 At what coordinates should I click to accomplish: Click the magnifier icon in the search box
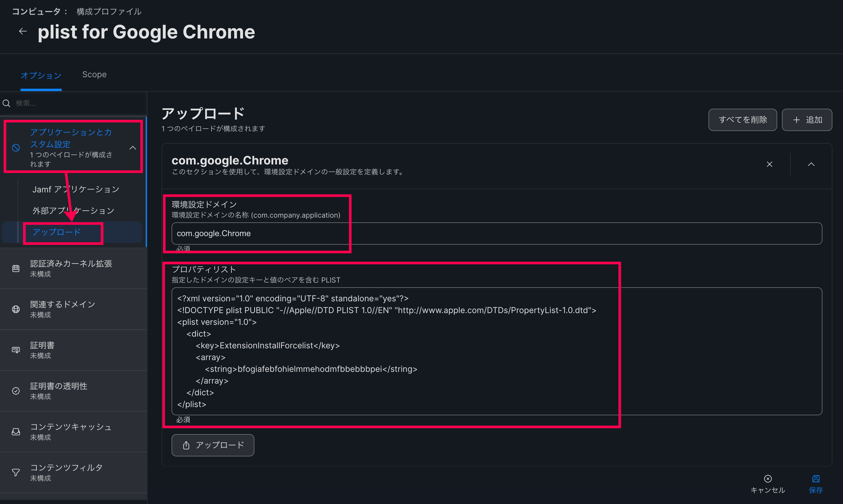(6, 103)
